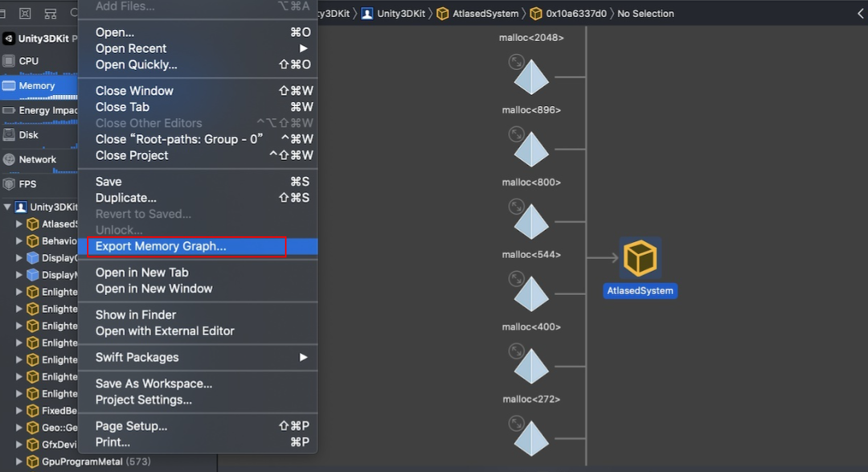Image resolution: width=868 pixels, height=472 pixels.
Task: Collapse the Unity3DKit tree node
Action: point(7,207)
